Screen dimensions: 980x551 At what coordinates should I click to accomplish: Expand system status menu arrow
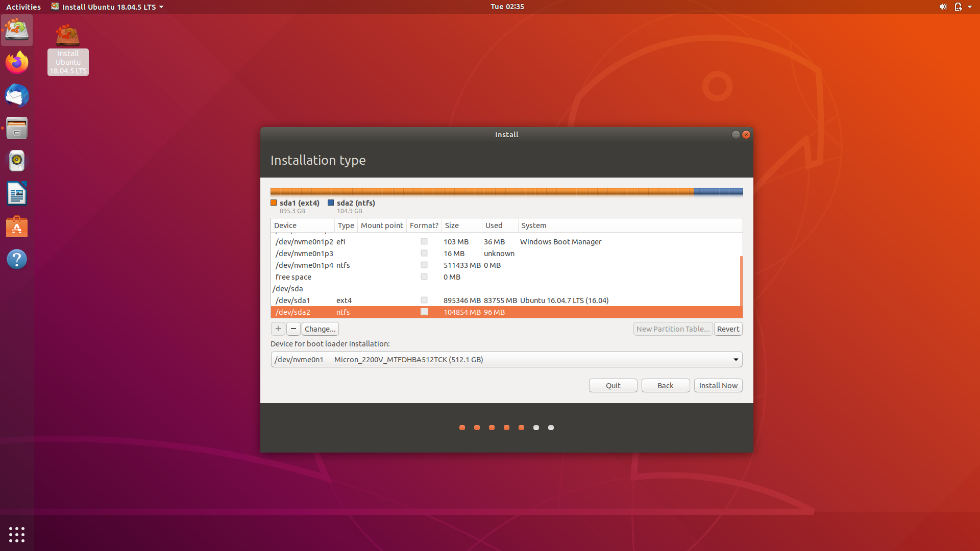pyautogui.click(x=970, y=7)
